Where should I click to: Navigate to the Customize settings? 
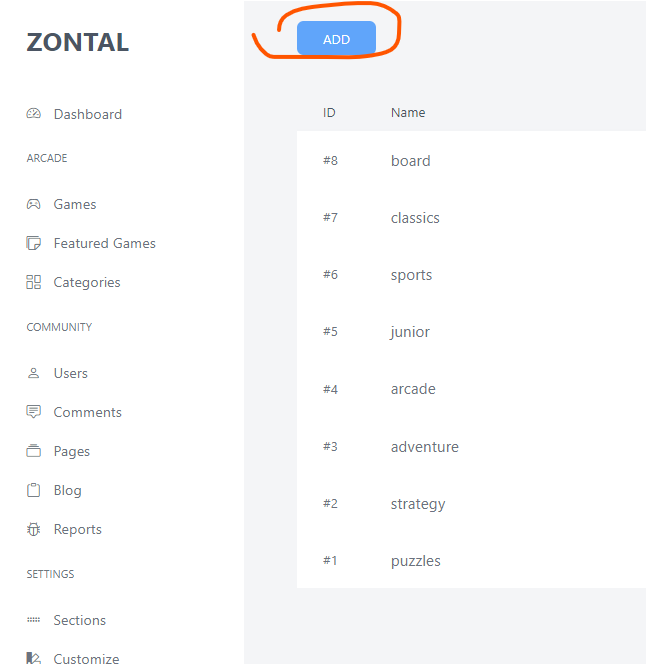click(86, 658)
